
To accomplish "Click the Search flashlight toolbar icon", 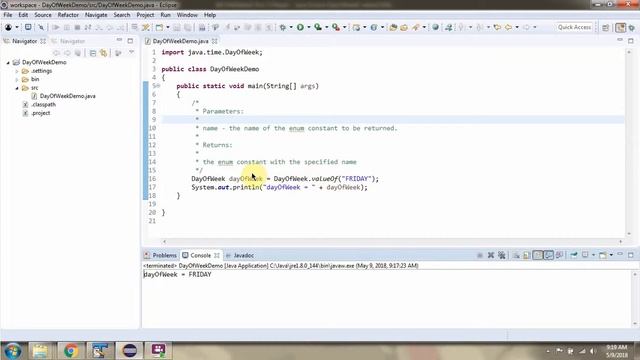I will pos(416,27).
